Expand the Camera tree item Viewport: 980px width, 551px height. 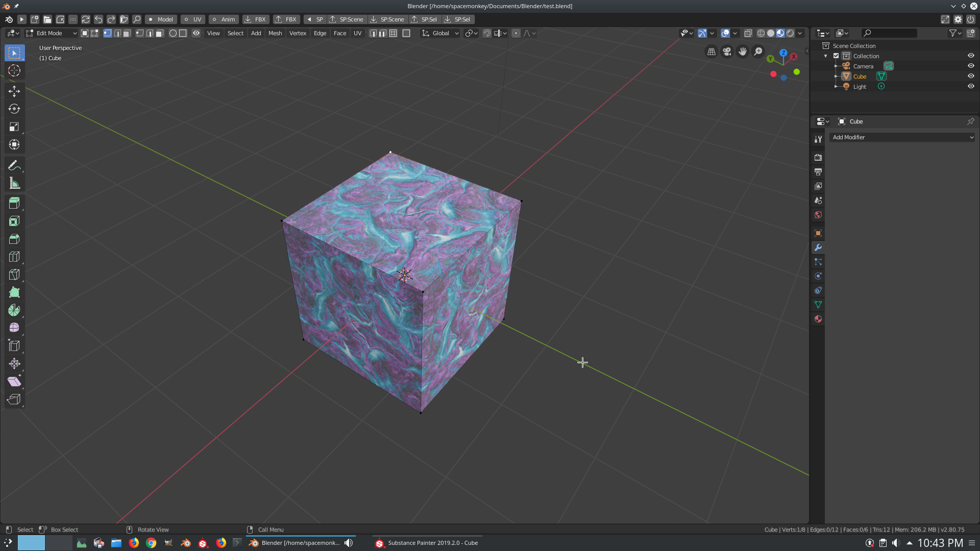point(836,66)
